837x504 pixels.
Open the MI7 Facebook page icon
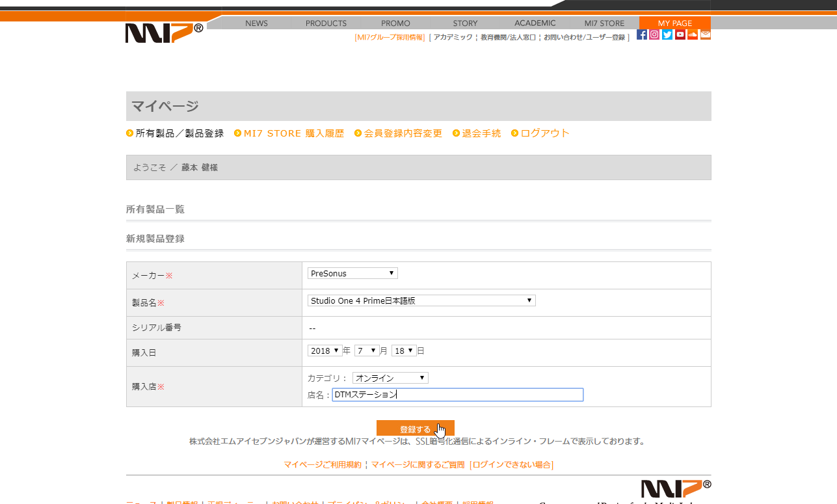pyautogui.click(x=642, y=34)
